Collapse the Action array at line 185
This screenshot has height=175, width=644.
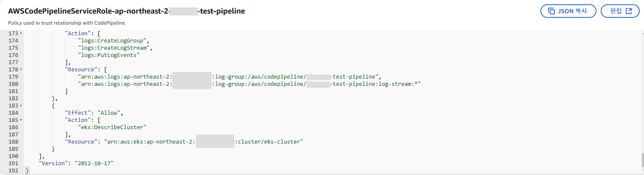click(x=21, y=120)
